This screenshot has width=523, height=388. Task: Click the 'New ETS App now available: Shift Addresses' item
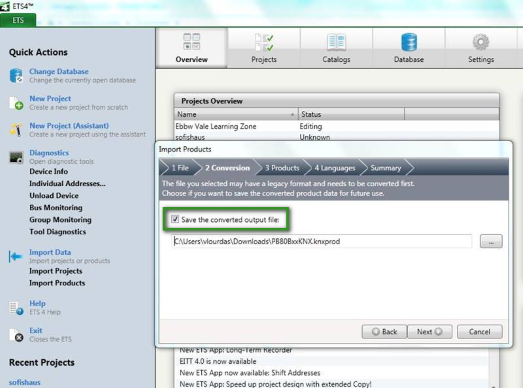coord(250,373)
